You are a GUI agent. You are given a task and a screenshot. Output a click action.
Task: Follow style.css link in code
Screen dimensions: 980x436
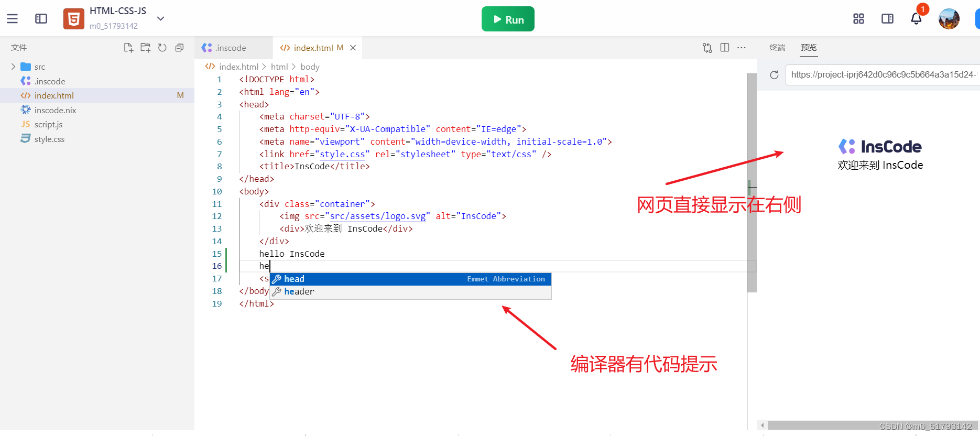[x=342, y=154]
